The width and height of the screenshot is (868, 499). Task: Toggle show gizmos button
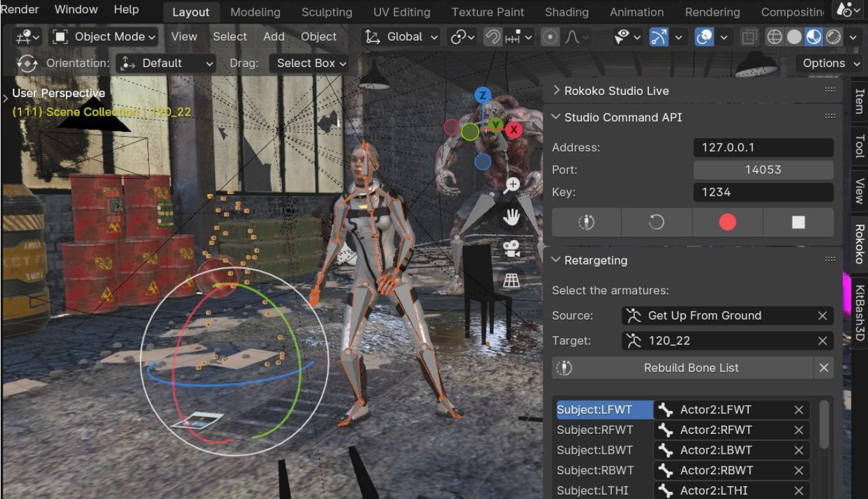pos(659,37)
